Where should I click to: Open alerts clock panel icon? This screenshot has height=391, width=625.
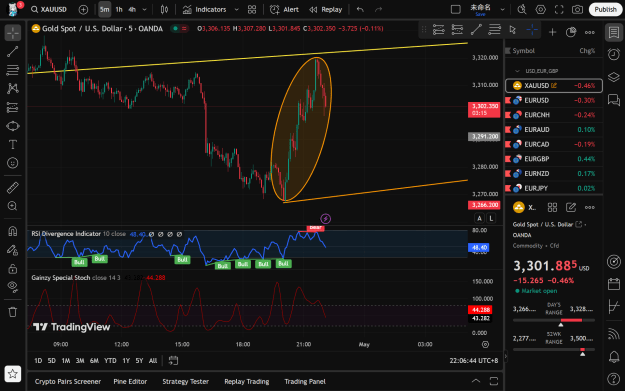point(614,54)
